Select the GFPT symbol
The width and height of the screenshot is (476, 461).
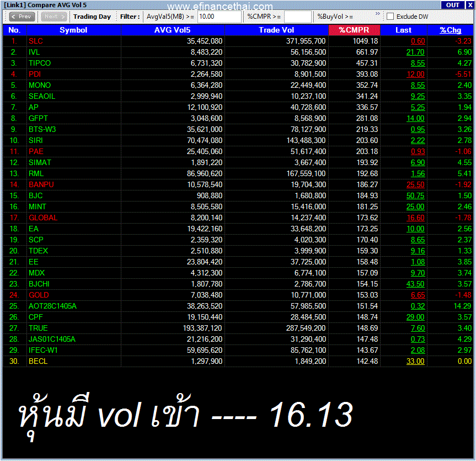coord(38,119)
